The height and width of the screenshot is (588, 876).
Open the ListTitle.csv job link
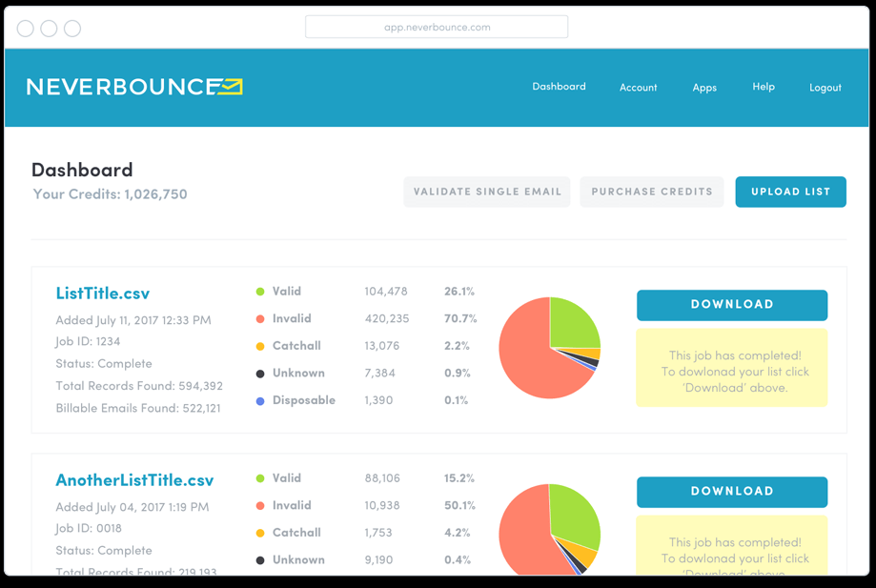point(103,294)
